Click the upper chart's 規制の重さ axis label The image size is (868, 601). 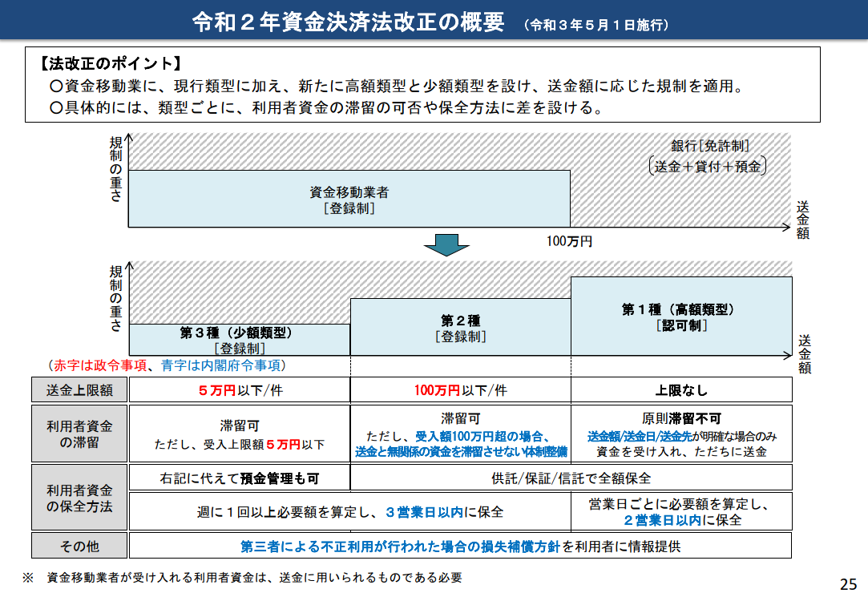115,169
